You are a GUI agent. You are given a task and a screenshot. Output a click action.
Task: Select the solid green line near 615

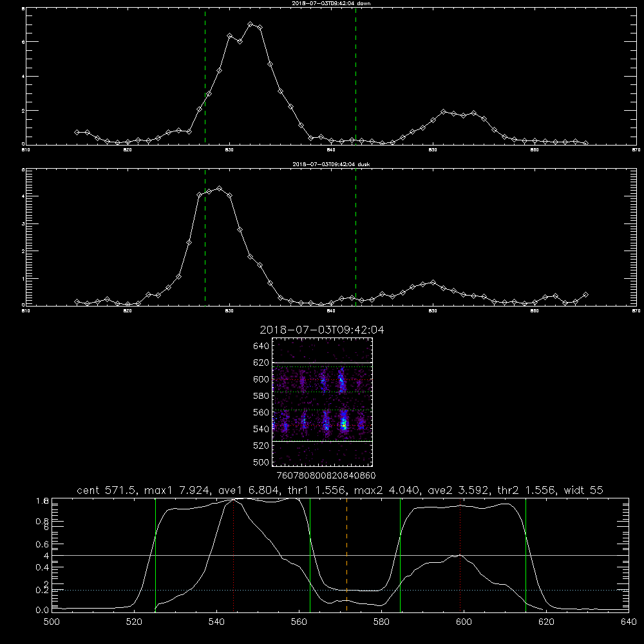pyautogui.click(x=526, y=555)
